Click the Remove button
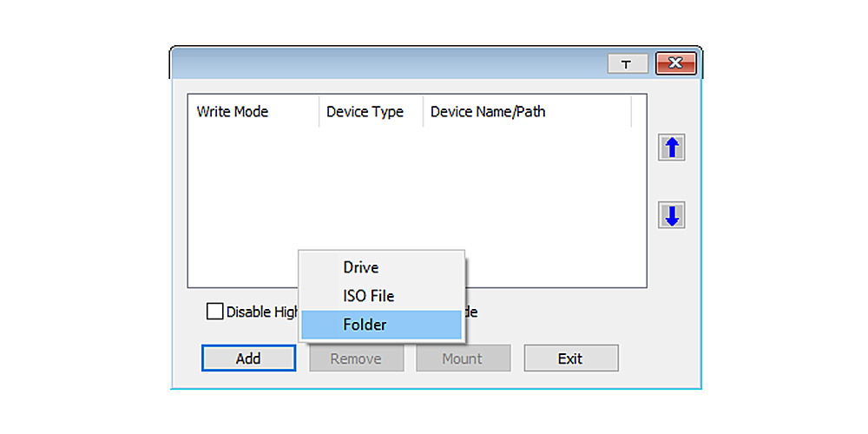 coord(356,358)
